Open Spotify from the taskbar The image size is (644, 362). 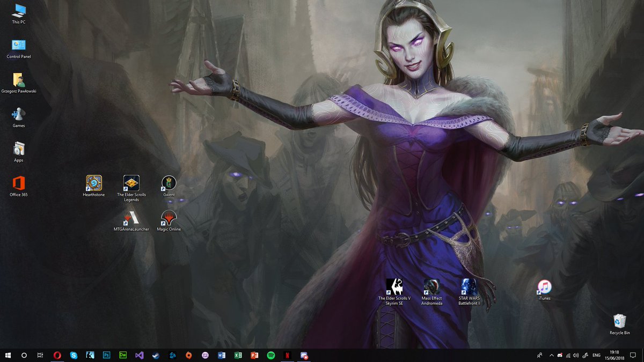(271, 355)
